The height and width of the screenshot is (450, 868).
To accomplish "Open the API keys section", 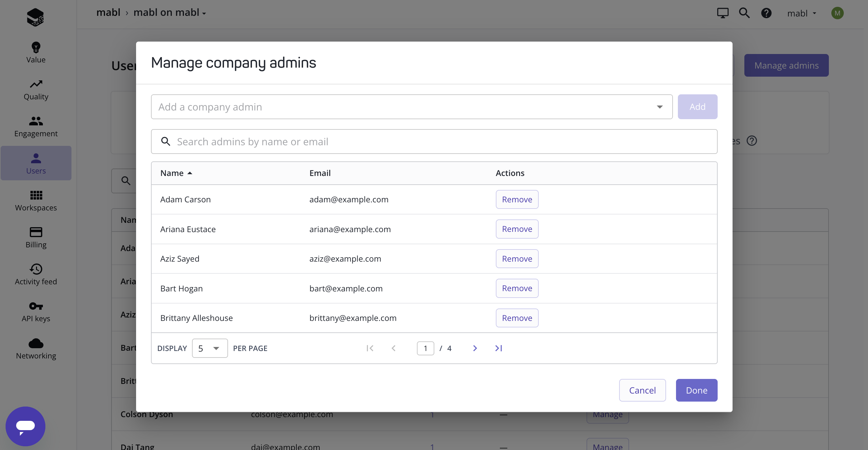I will tap(36, 312).
